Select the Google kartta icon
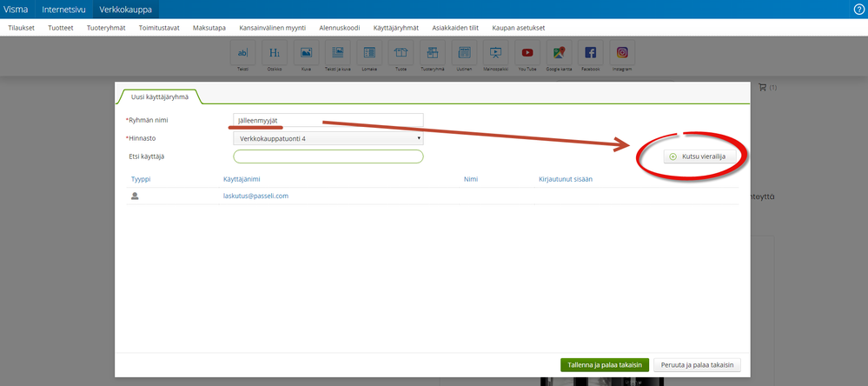 click(x=559, y=53)
